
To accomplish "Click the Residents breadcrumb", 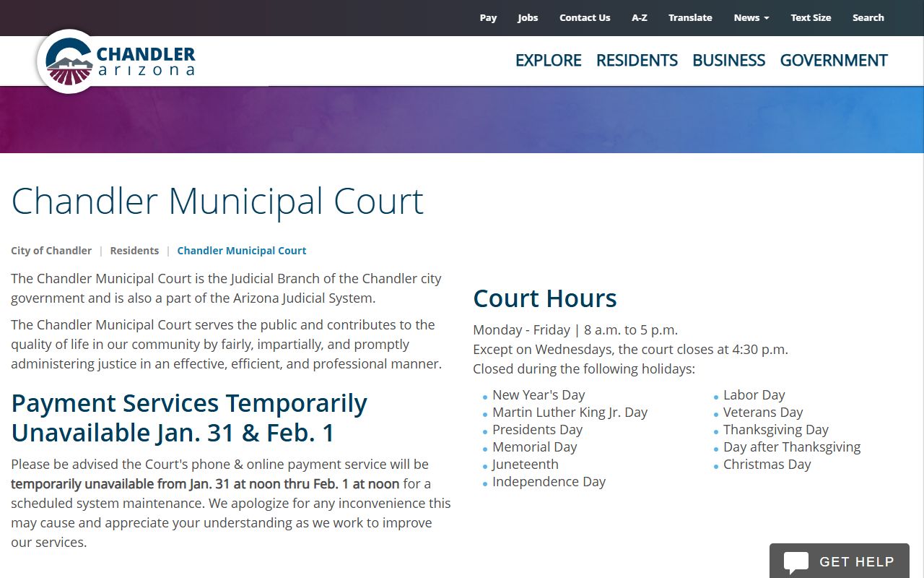I will (134, 251).
